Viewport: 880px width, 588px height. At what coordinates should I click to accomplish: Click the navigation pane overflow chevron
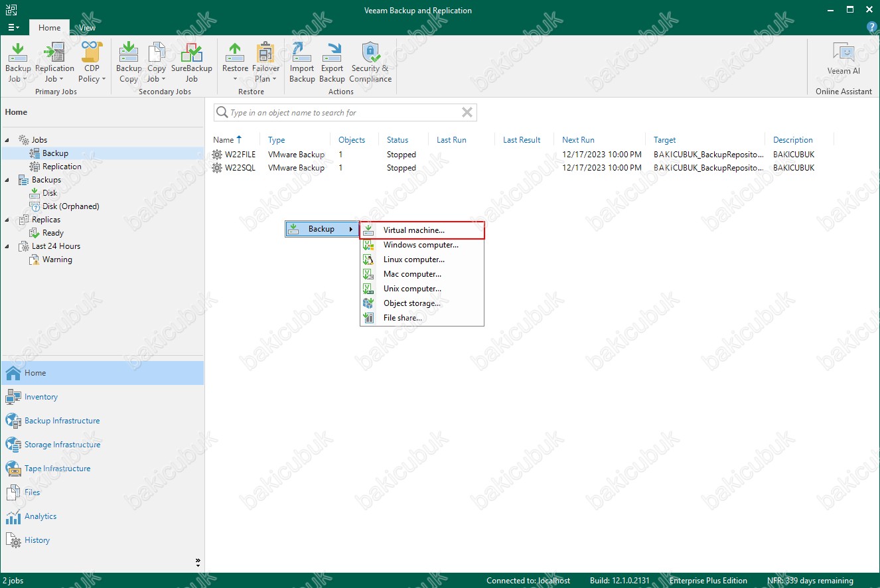click(x=198, y=561)
